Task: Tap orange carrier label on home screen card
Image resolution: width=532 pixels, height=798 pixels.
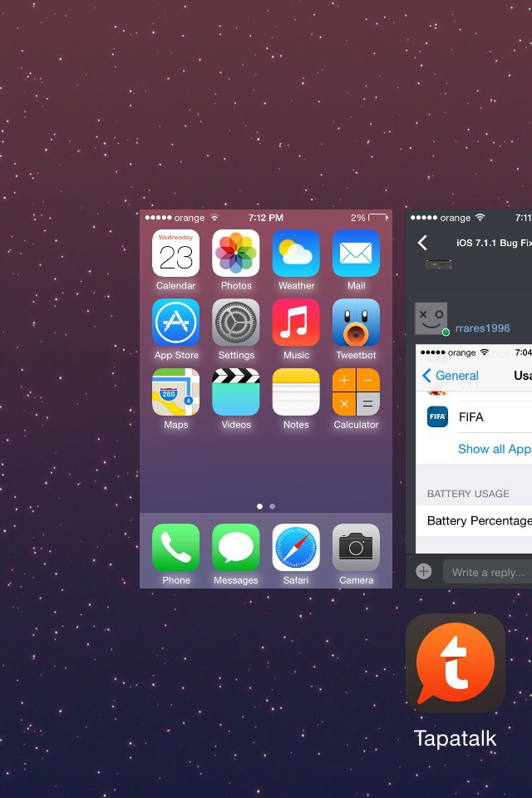Action: pyautogui.click(x=190, y=219)
